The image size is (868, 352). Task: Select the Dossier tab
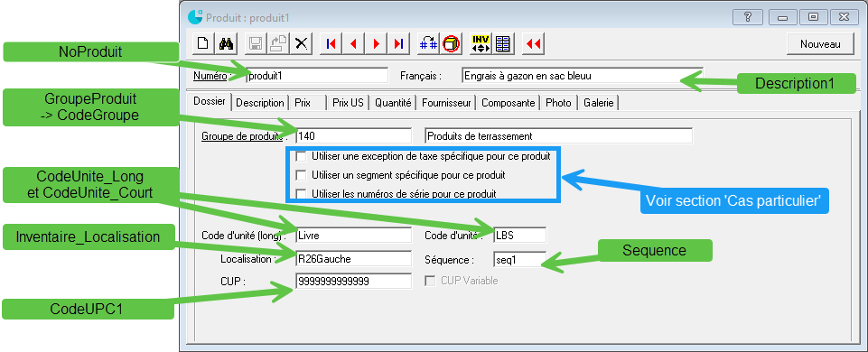point(210,102)
